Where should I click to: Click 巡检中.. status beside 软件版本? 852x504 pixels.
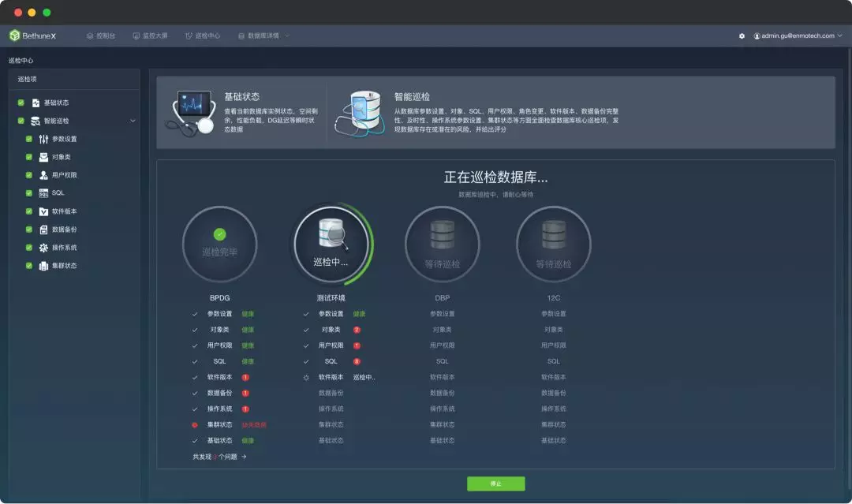(x=364, y=378)
